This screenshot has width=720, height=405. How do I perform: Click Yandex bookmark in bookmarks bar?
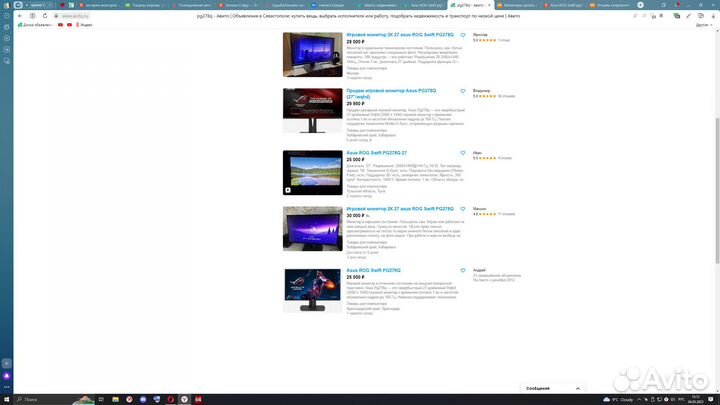[84, 24]
